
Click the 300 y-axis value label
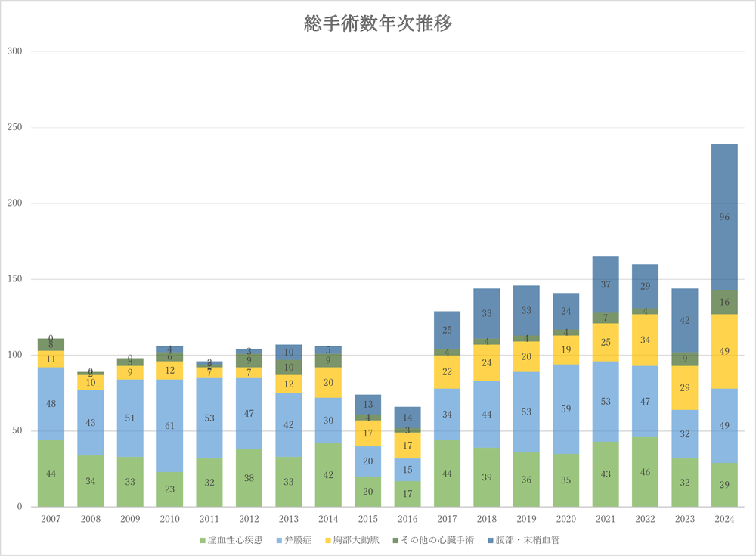pyautogui.click(x=16, y=51)
